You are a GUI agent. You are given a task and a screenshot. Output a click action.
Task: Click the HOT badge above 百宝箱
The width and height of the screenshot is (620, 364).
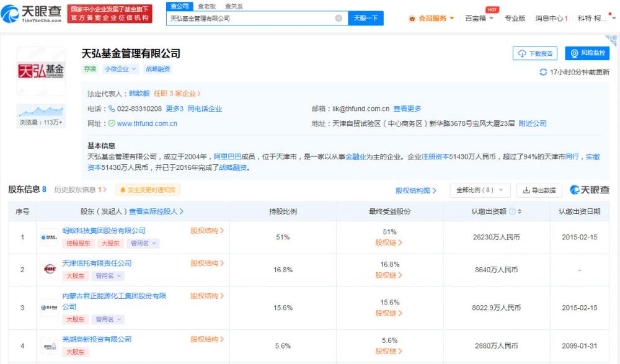point(492,9)
